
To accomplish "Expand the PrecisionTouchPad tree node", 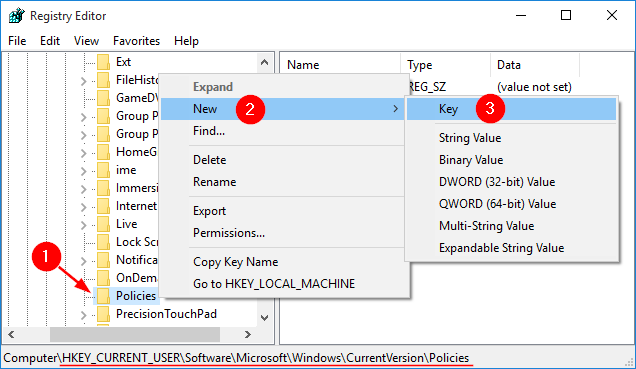I will click(84, 315).
